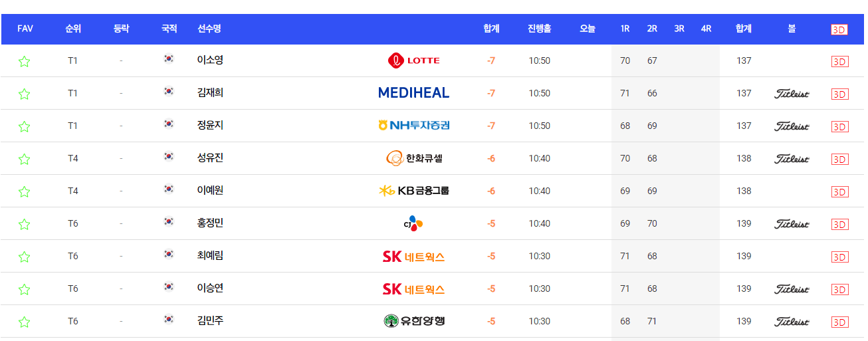
Task: Open 3D view for 이예원
Action: [x=840, y=192]
